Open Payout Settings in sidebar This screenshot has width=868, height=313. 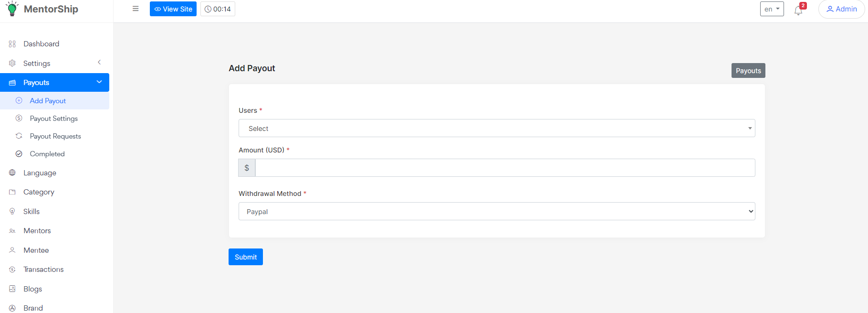(x=53, y=119)
